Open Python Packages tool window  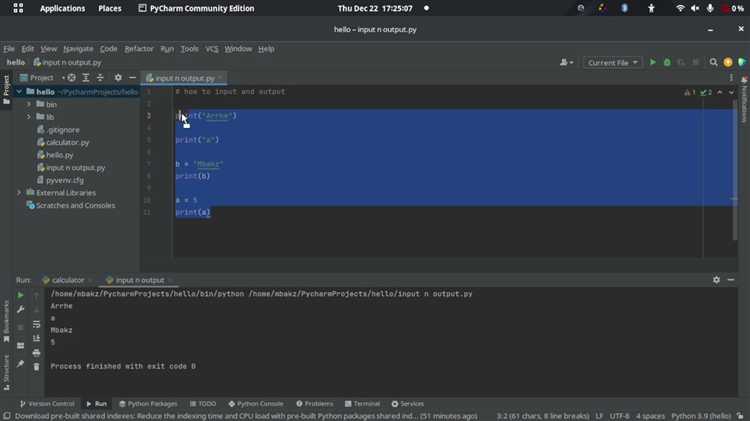coord(148,404)
